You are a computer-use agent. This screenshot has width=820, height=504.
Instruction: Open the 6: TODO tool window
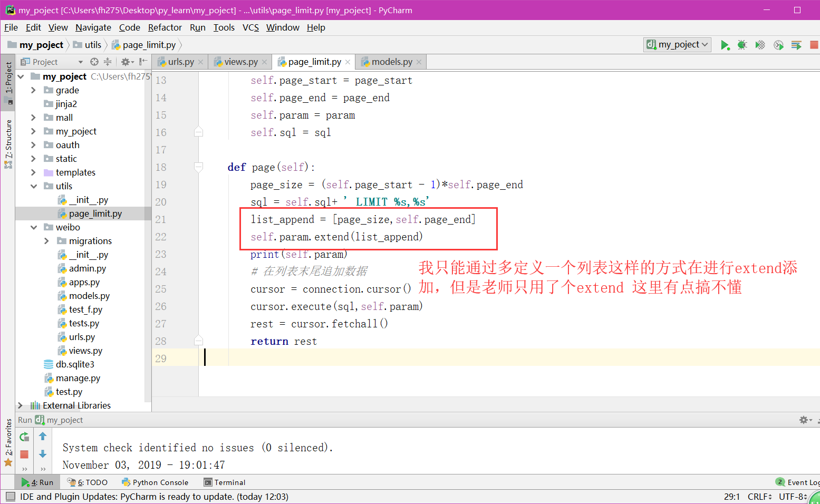(88, 482)
